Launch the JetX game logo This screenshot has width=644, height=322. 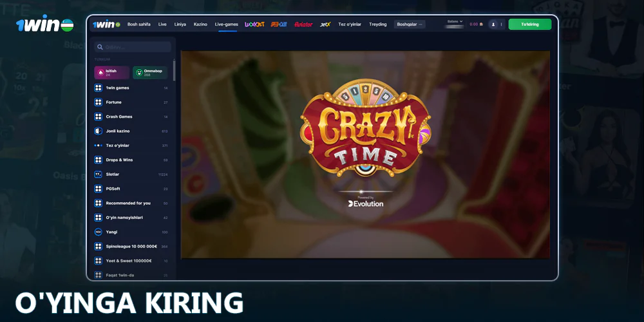pyautogui.click(x=325, y=24)
